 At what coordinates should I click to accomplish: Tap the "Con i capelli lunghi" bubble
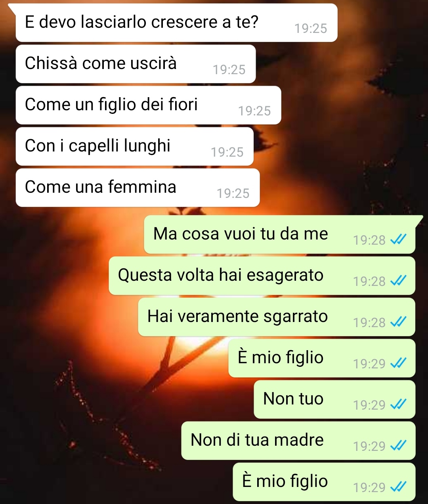pyautogui.click(x=134, y=146)
